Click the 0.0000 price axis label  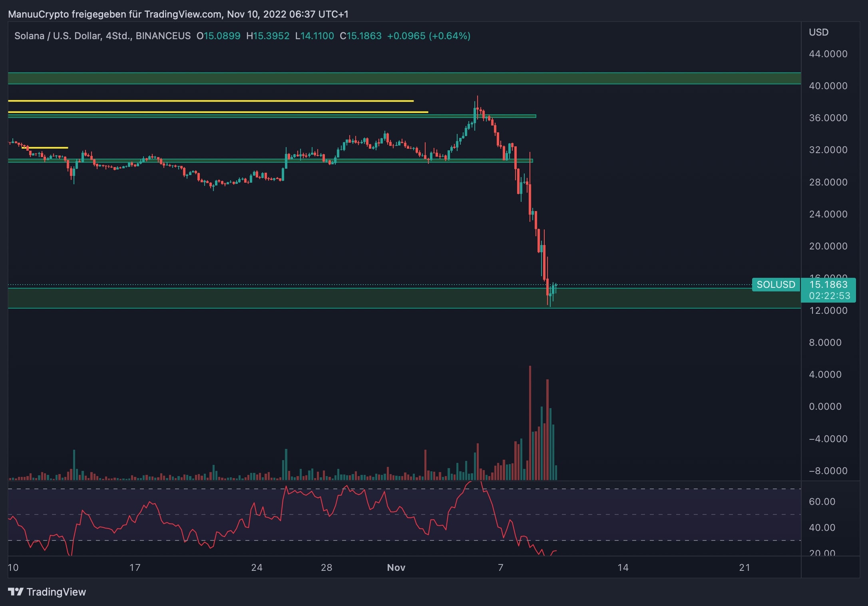click(825, 407)
